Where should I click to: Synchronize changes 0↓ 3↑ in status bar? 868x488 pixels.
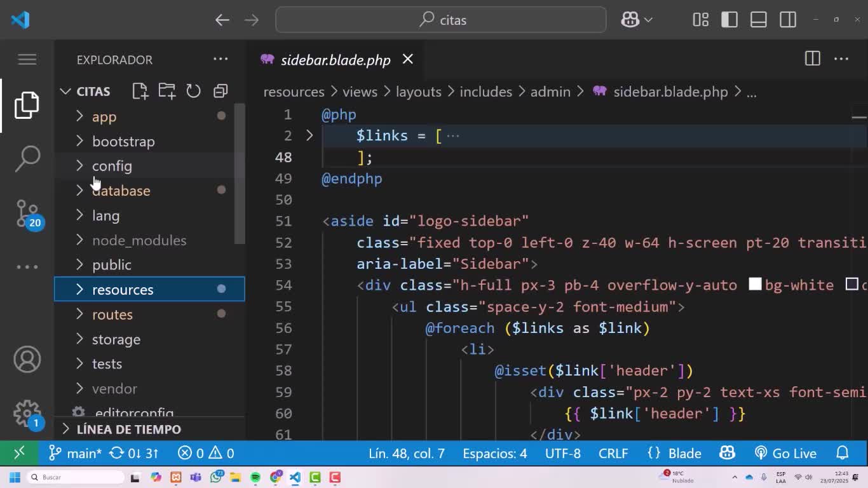tap(134, 453)
